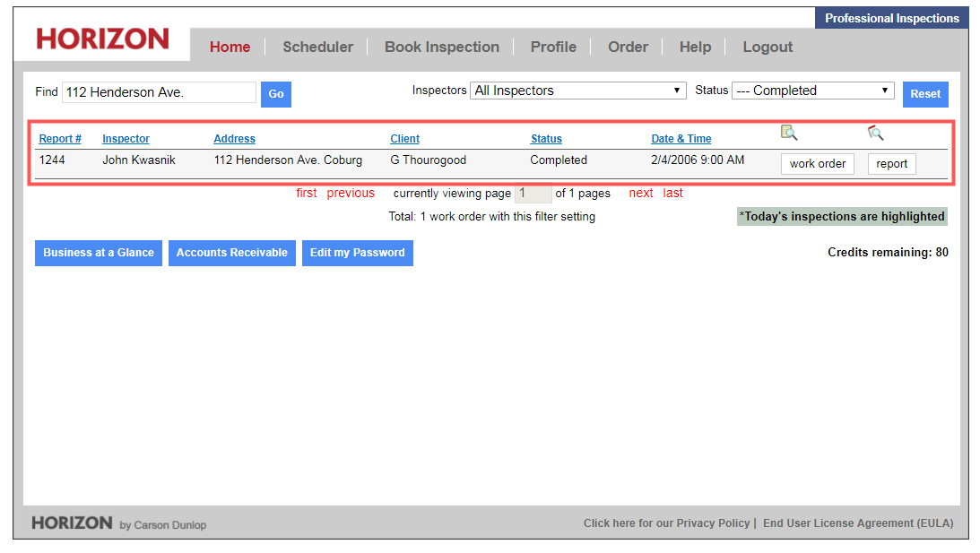Click Edit my Password button
Image resolution: width=980 pixels, height=553 pixels.
[357, 253]
